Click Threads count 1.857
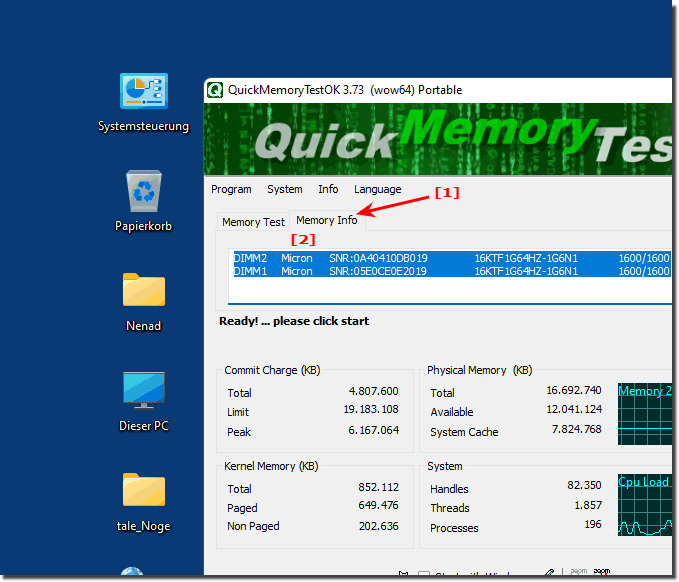 pos(588,505)
